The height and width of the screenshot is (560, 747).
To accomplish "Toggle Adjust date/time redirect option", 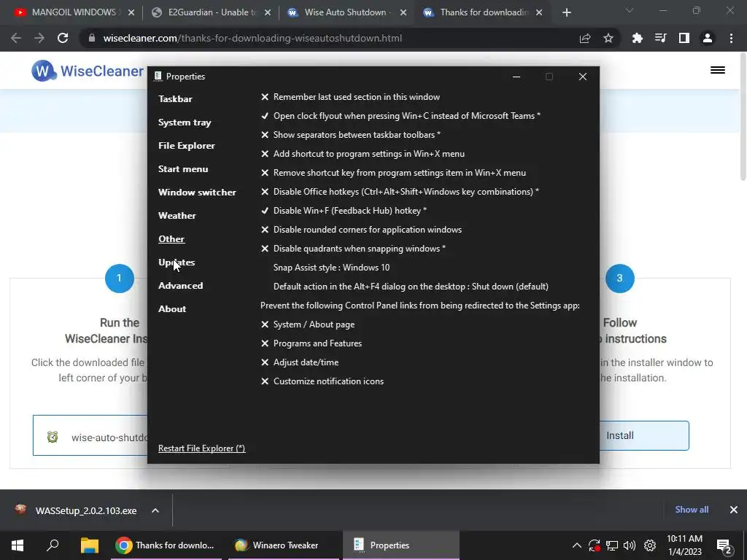I will [x=300, y=362].
